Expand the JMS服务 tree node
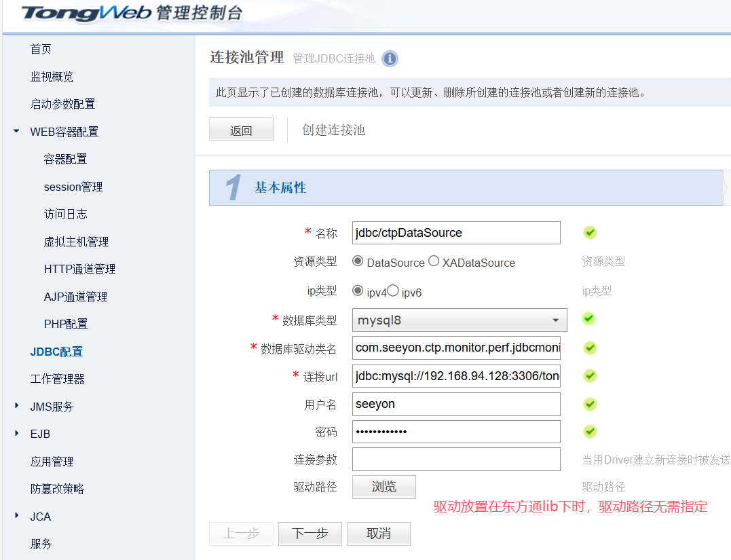Image resolution: width=731 pixels, height=560 pixels. click(x=17, y=406)
